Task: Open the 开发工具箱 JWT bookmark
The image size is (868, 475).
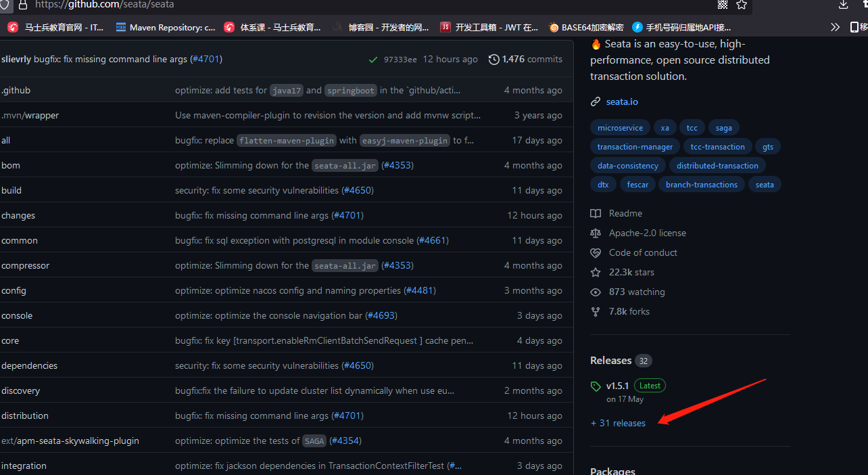Action: pos(489,27)
